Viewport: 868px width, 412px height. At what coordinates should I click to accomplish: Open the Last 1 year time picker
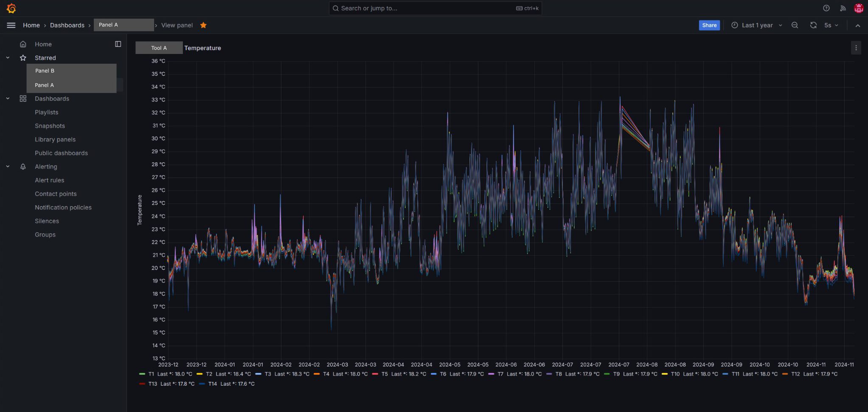757,25
